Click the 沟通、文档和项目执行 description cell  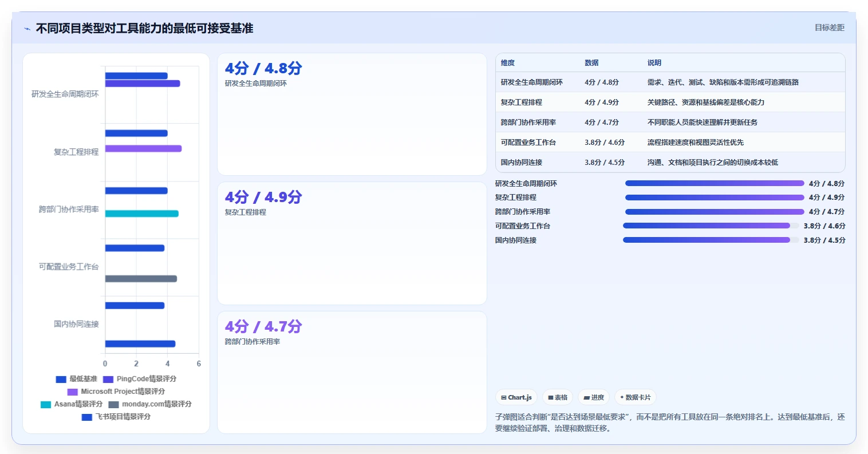click(713, 163)
